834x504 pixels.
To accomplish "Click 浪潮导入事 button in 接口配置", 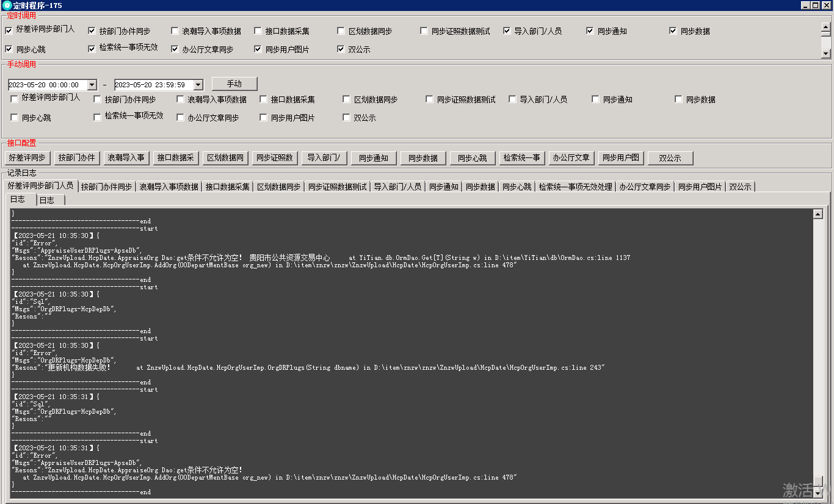I will tap(126, 158).
